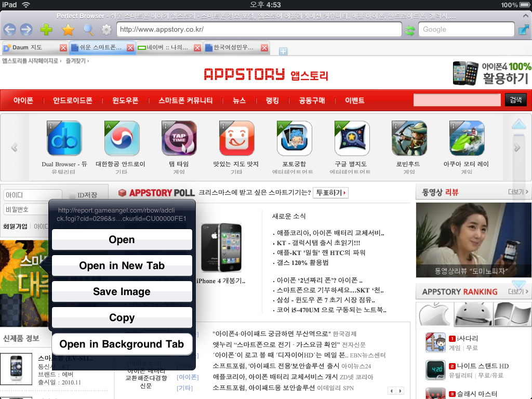Click the address bar URL field

point(259,30)
